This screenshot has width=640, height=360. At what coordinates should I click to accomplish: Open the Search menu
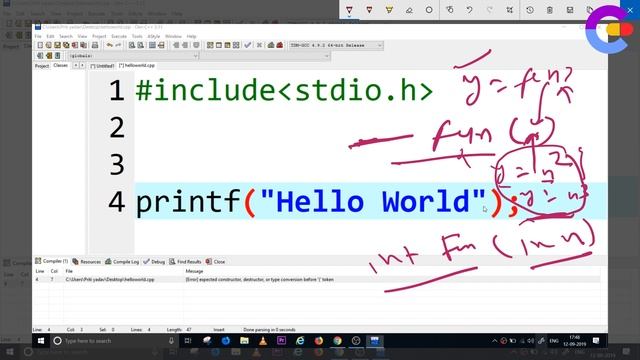(66, 36)
